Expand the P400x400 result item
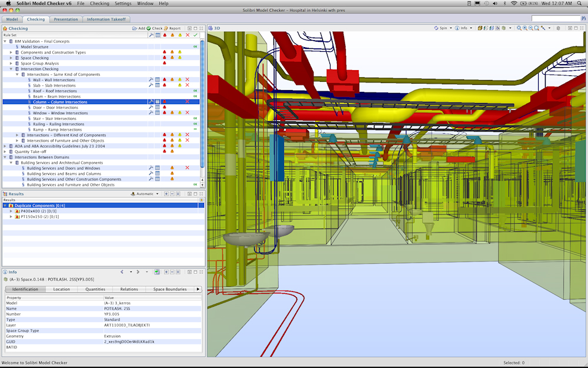The height and width of the screenshot is (368, 588). coord(11,211)
